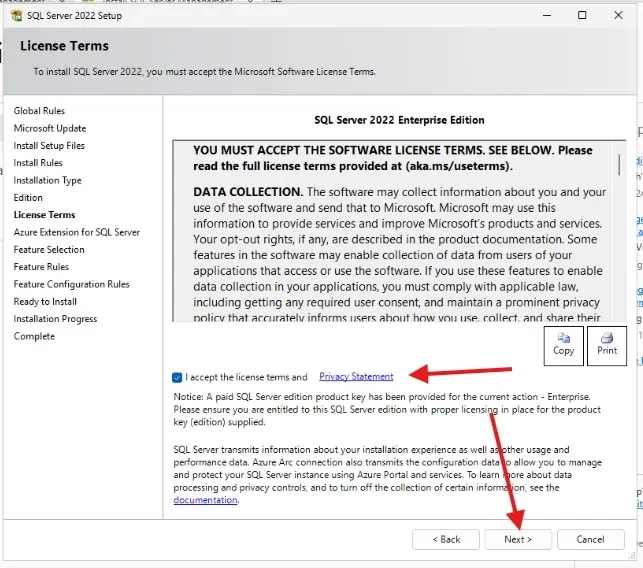
Task: Select Global Rules in the steps list
Action: coord(39,111)
